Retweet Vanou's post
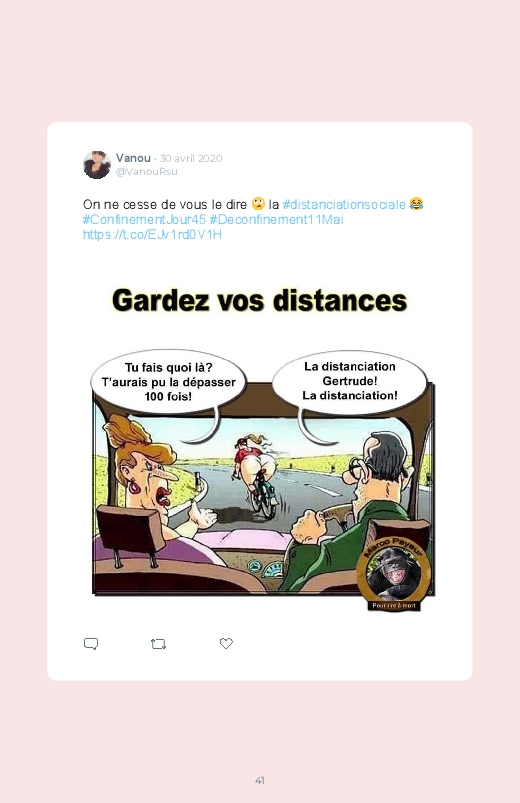 click(158, 643)
